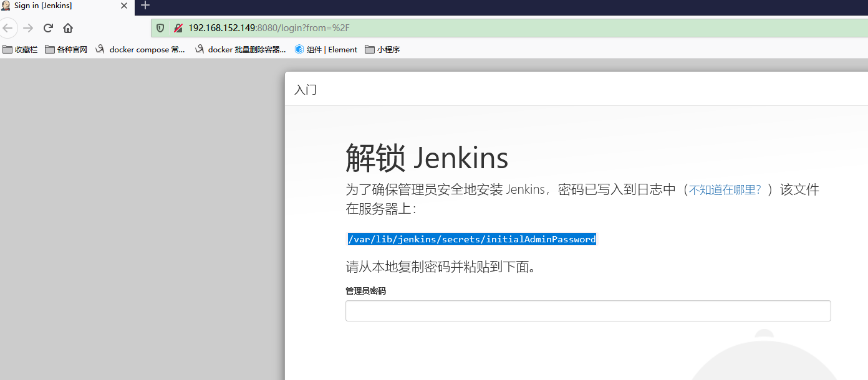The image size is (868, 380).
Task: Click the tracking protection shield icon
Action: (160, 28)
